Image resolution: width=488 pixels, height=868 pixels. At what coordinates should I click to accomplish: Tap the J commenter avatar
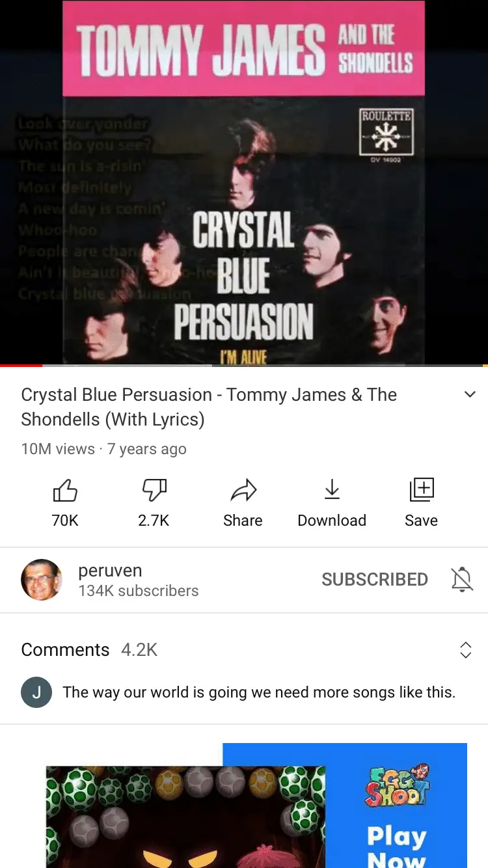36,692
